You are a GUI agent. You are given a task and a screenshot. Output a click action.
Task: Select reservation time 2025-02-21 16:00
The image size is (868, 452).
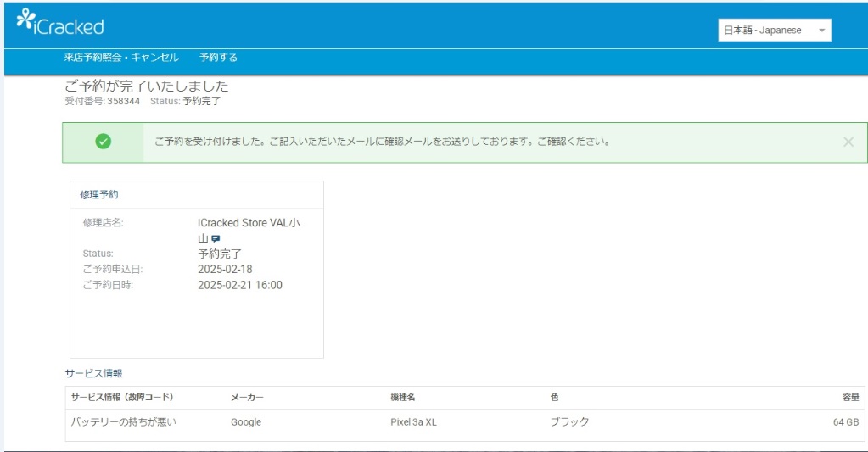tap(239, 286)
